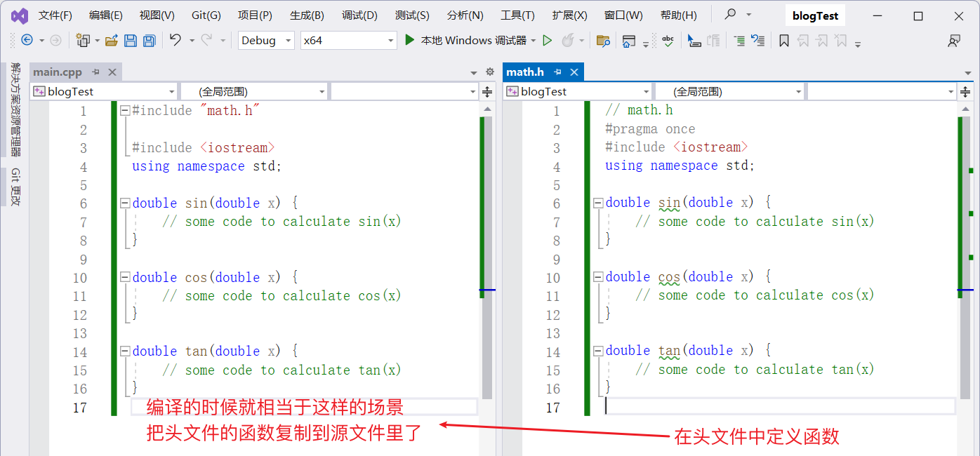Open the blogTest project dropdown in main.cpp
Screen dimensions: 980x456
point(104,91)
